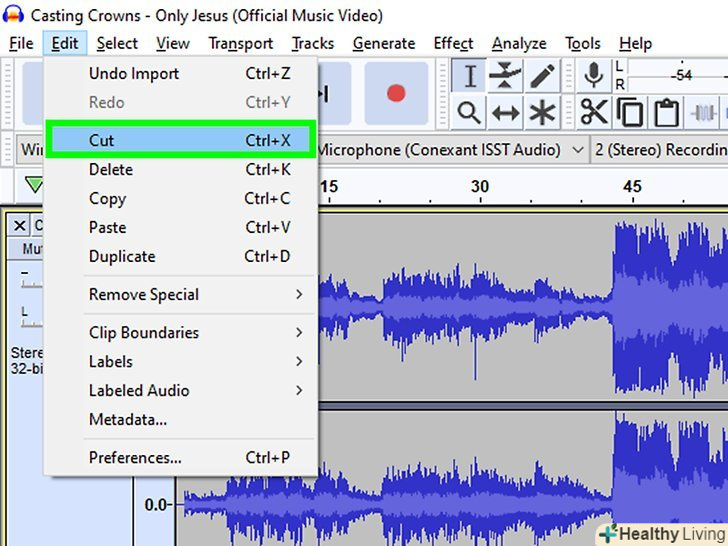Click the scissors Cut toolbar icon
The width and height of the screenshot is (728, 546).
pos(594,113)
